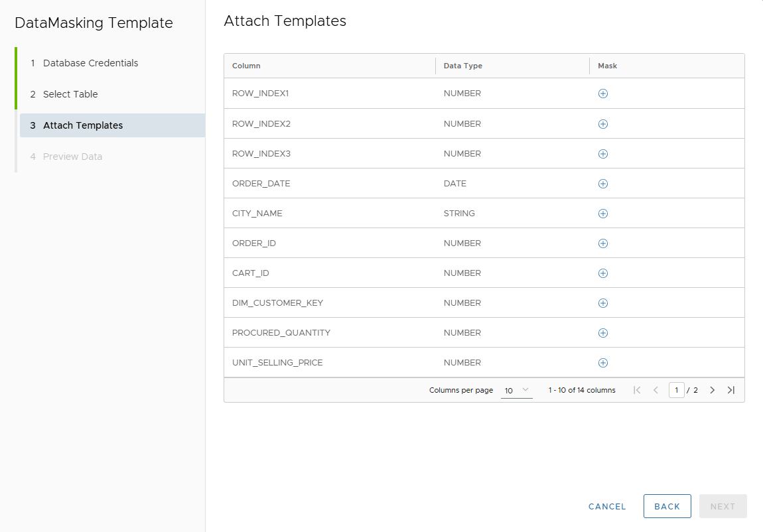This screenshot has width=763, height=532.
Task: Cancel the DataMasking template wizard
Action: pyautogui.click(x=607, y=506)
